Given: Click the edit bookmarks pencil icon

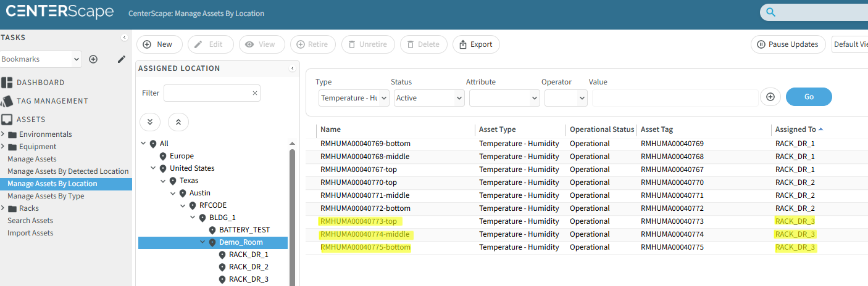Looking at the screenshot, I should [x=122, y=59].
